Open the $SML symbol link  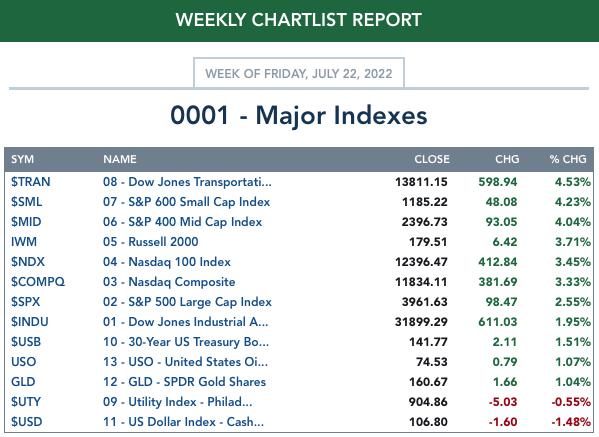[x=26, y=202]
